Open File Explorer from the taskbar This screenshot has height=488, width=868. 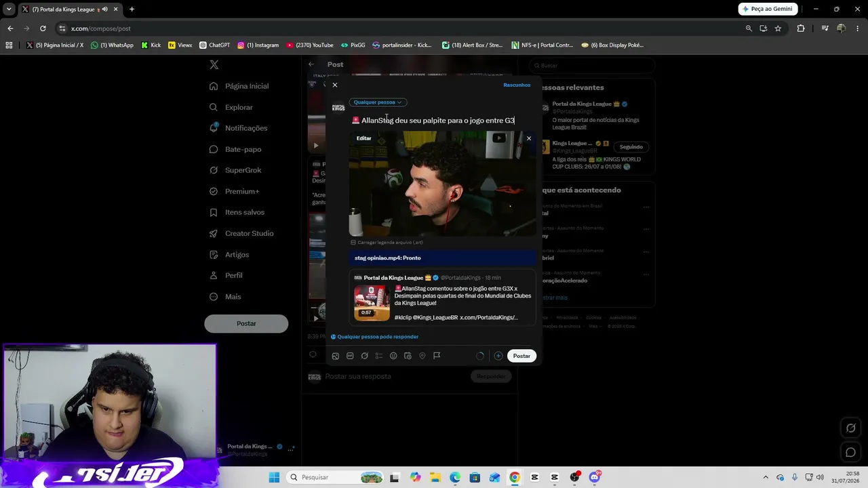click(x=435, y=477)
